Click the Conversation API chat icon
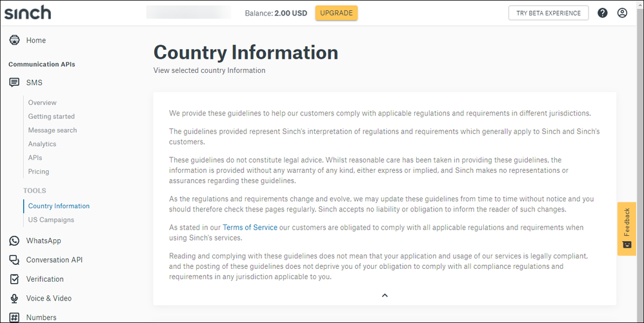 (14, 260)
